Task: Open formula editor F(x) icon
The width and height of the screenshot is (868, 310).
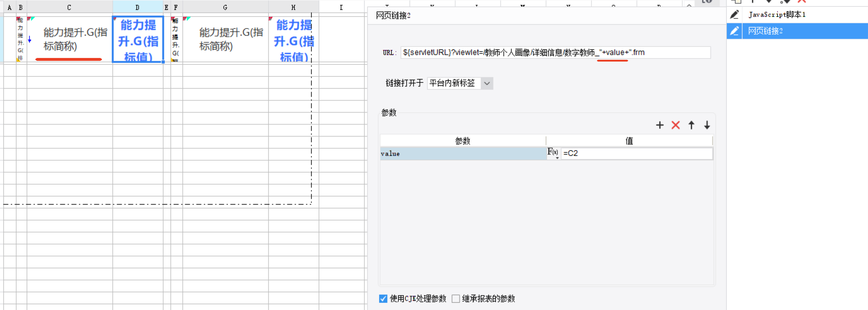Action: click(x=553, y=153)
